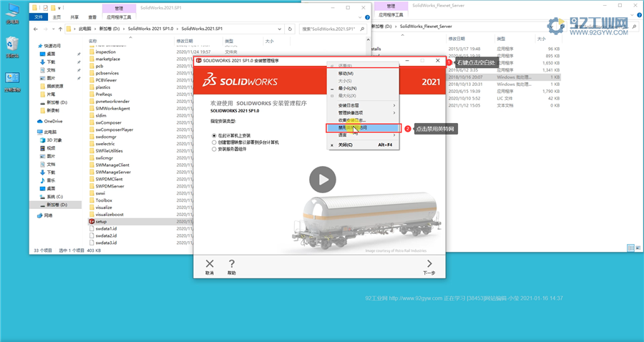Select the swelectric folder
The width and height of the screenshot is (644, 342).
click(x=105, y=144)
